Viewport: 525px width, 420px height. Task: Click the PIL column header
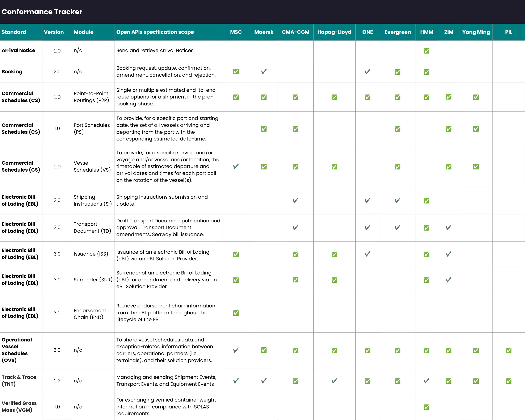(x=508, y=32)
